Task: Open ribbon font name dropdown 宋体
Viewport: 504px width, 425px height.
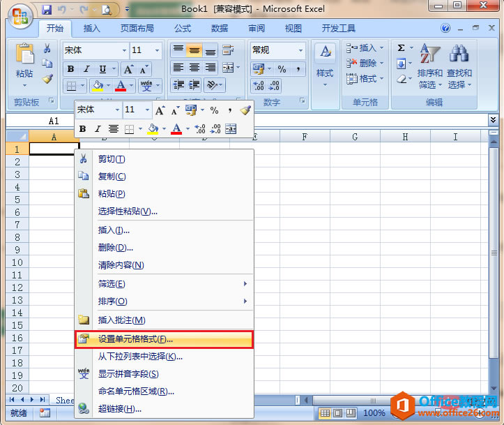Action: [x=124, y=50]
